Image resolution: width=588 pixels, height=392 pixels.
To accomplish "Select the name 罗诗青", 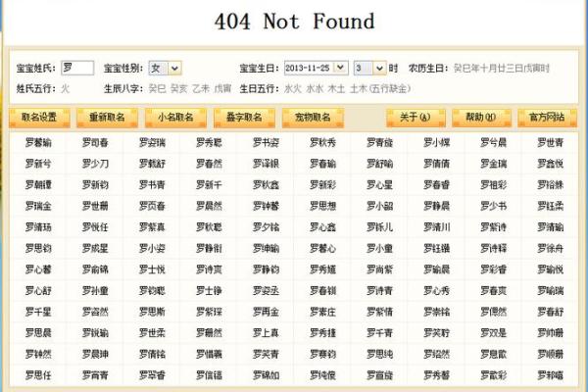I will tap(379, 291).
